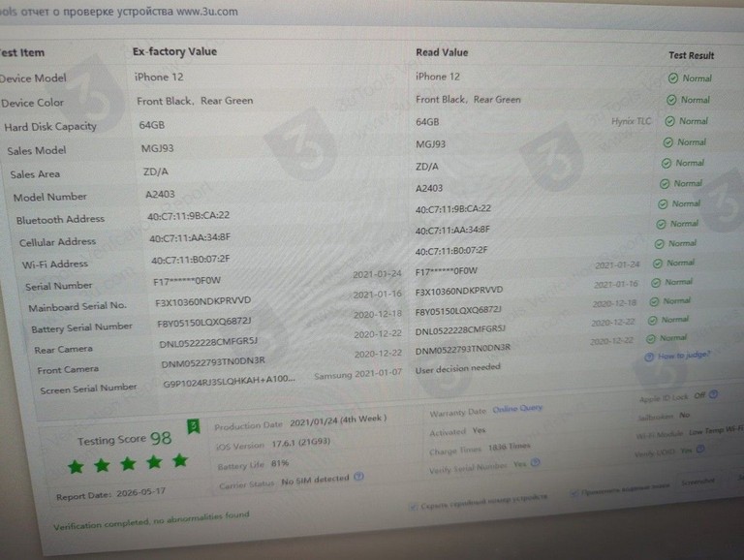
Task: Click 'User decision needed' read value
Action: coord(458,368)
